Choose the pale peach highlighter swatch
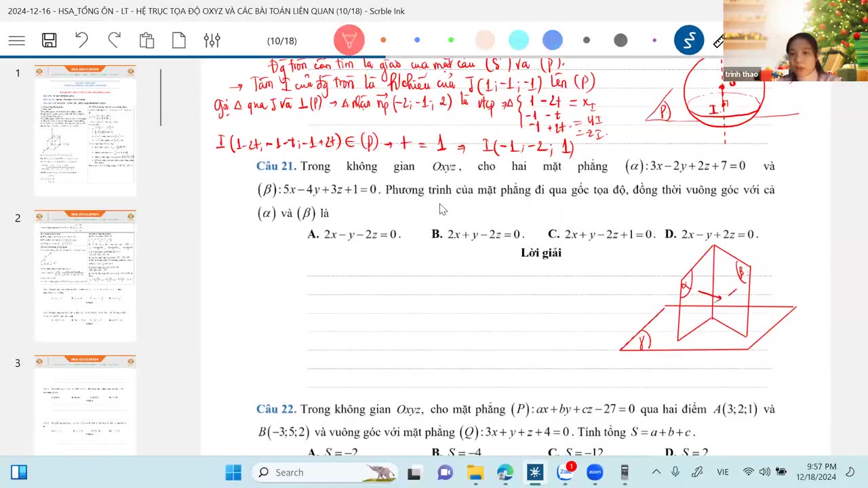Image resolution: width=868 pixels, height=488 pixels. point(485,41)
